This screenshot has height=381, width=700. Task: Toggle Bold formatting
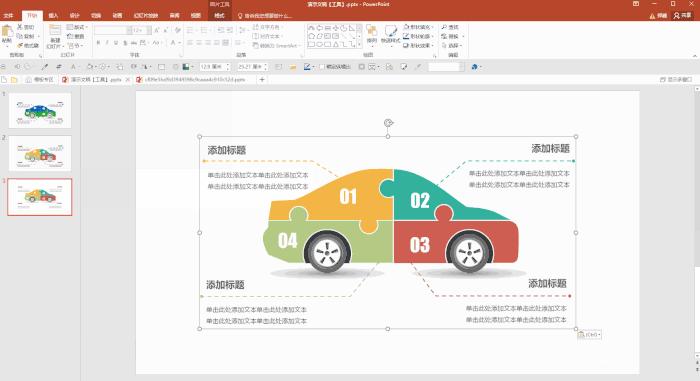[98, 43]
